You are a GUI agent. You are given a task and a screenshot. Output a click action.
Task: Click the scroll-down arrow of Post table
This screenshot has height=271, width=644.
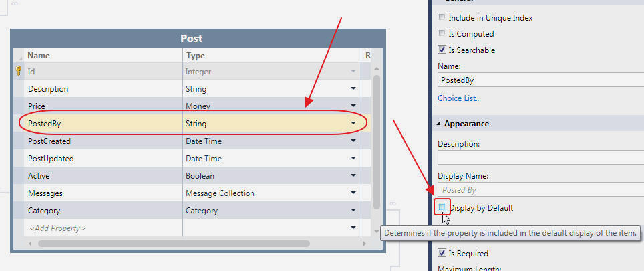377,232
